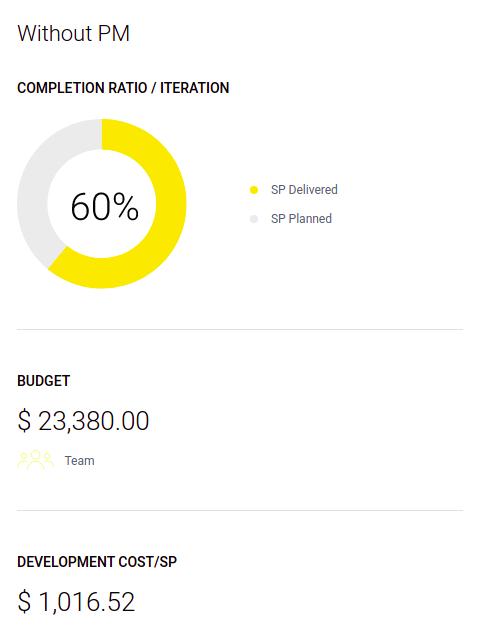Click the yellow SP Delivered legend dot
The width and height of the screenshot is (482, 638).
click(254, 190)
